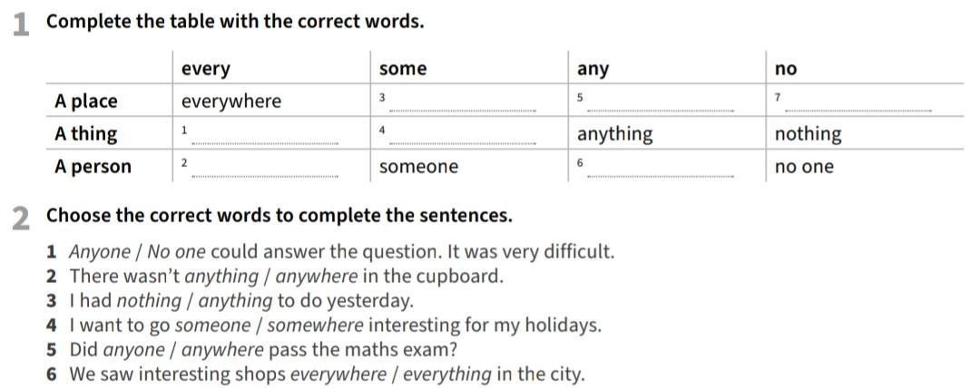Select 'anywhere' in the cupboard sentence
Image resolution: width=980 pixels, height=388 pixels.
317,276
